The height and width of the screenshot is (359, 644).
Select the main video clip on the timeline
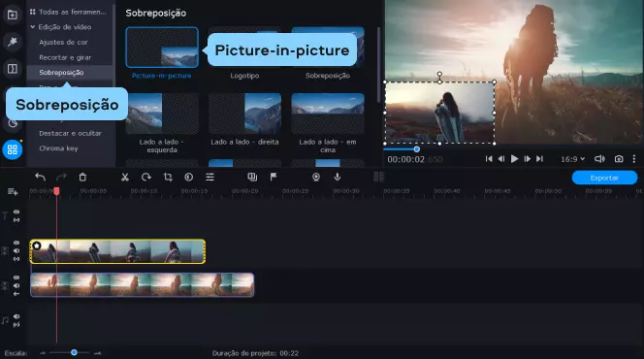pos(143,284)
